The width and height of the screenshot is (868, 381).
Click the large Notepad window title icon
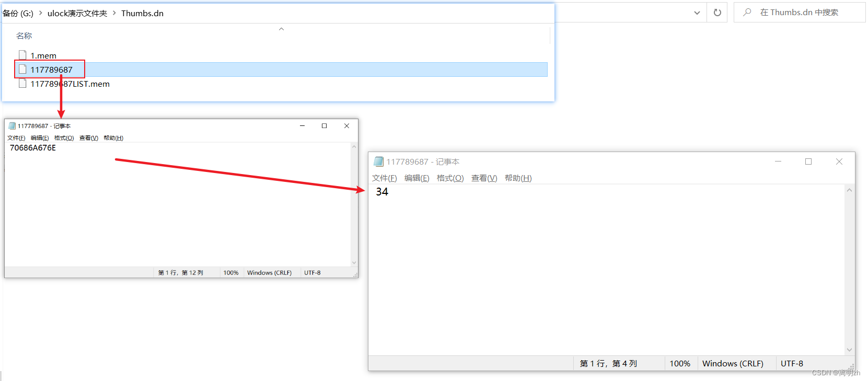click(x=379, y=161)
